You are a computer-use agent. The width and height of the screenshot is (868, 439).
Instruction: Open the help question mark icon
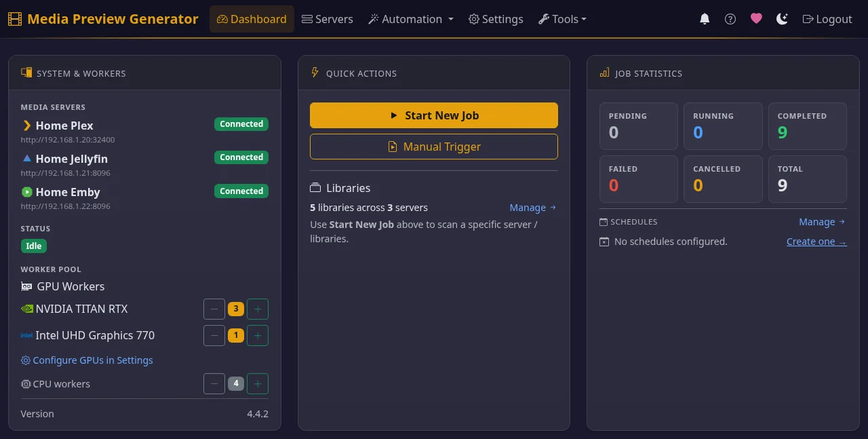tap(730, 19)
